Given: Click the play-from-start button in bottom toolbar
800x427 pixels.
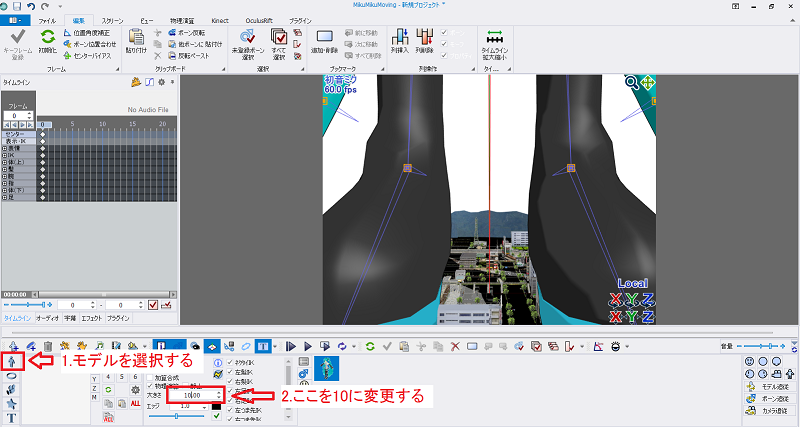Looking at the screenshot, I should click(291, 346).
